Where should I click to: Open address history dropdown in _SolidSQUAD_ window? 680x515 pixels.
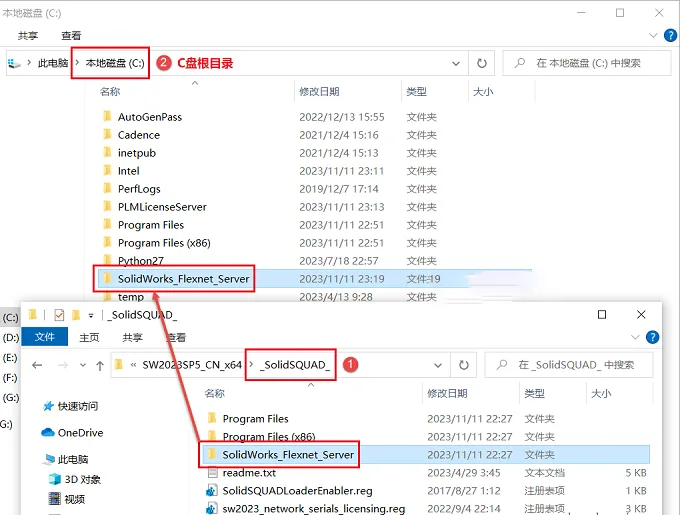438,365
